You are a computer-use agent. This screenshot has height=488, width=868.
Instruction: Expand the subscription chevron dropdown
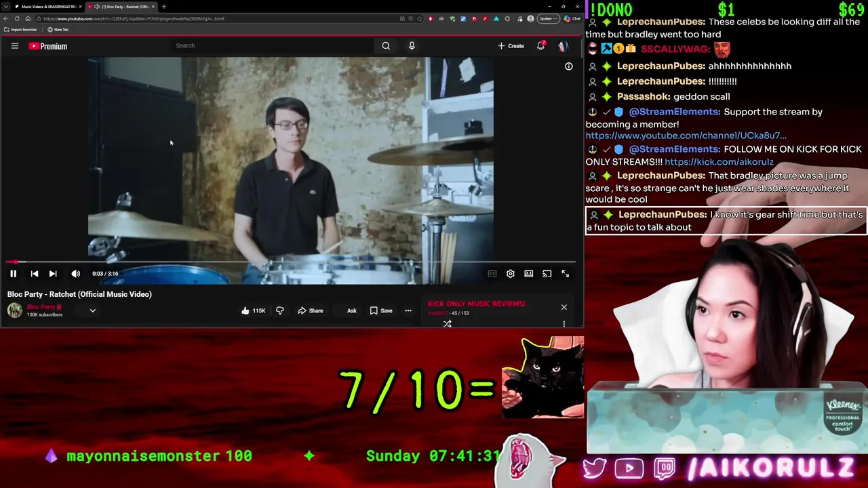pos(93,310)
